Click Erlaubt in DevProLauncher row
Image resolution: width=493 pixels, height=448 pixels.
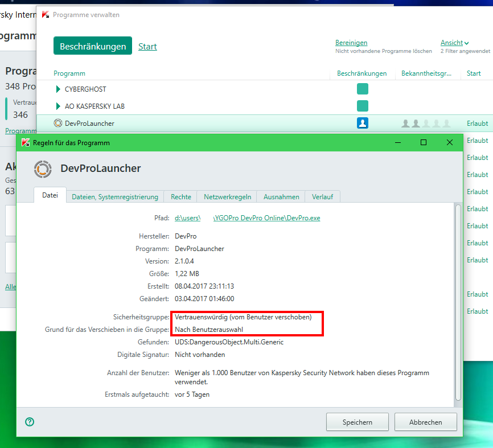[x=477, y=123]
